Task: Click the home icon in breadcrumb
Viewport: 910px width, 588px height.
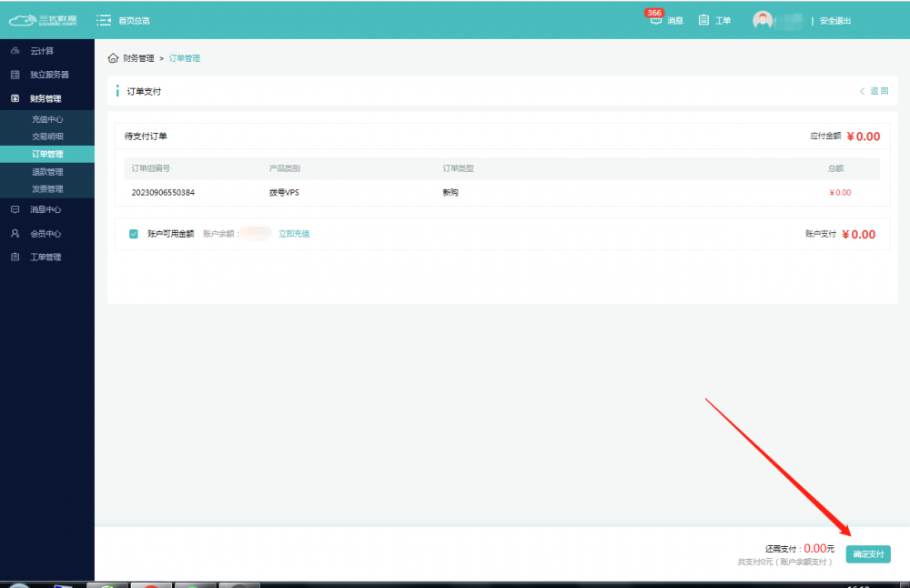Action: [x=113, y=58]
